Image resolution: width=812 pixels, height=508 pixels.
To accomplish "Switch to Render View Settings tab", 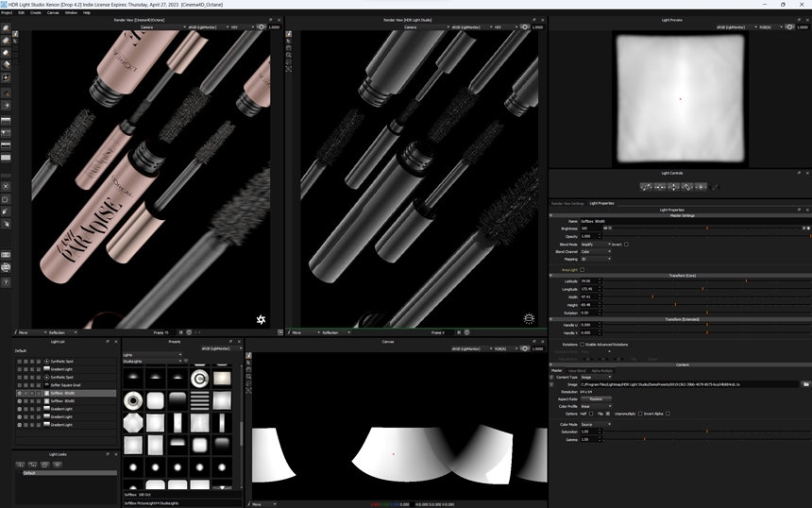I will [x=567, y=204].
